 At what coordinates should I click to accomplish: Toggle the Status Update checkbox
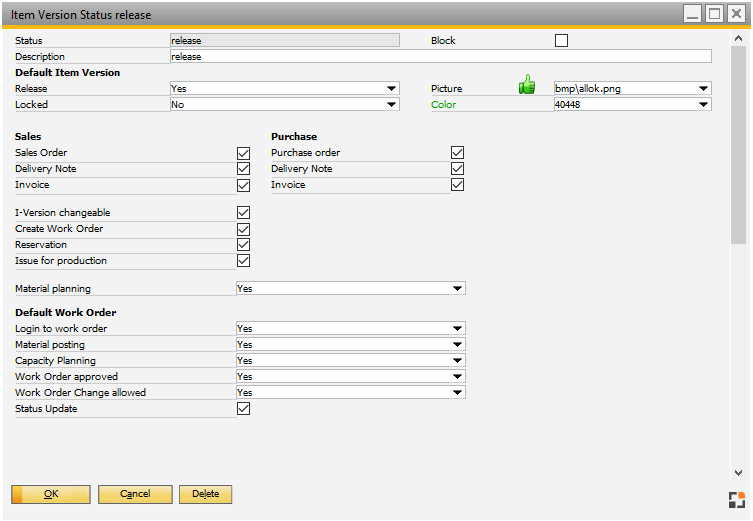tap(243, 409)
